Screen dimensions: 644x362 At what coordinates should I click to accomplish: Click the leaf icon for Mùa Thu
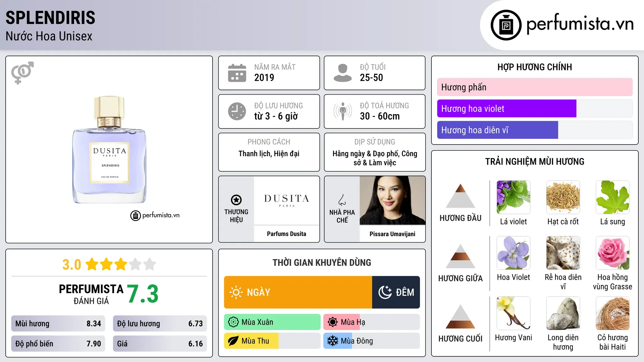[233, 341]
